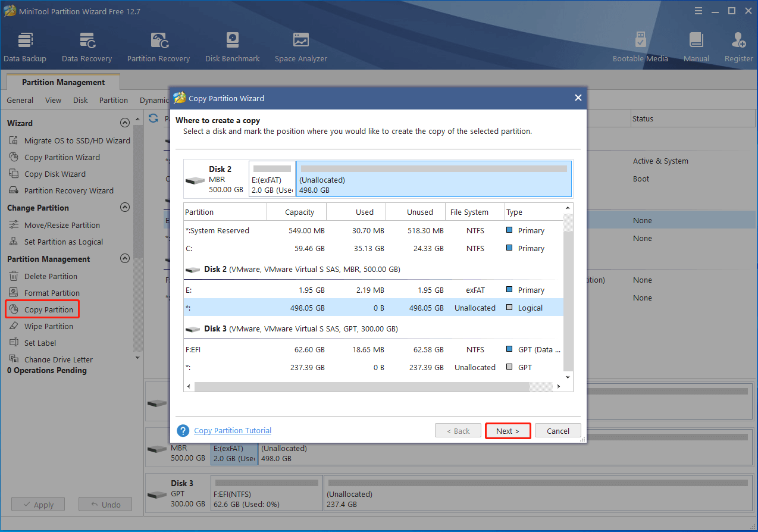Select the Partition Management tab
Viewport: 758px width, 532px height.
click(x=64, y=83)
